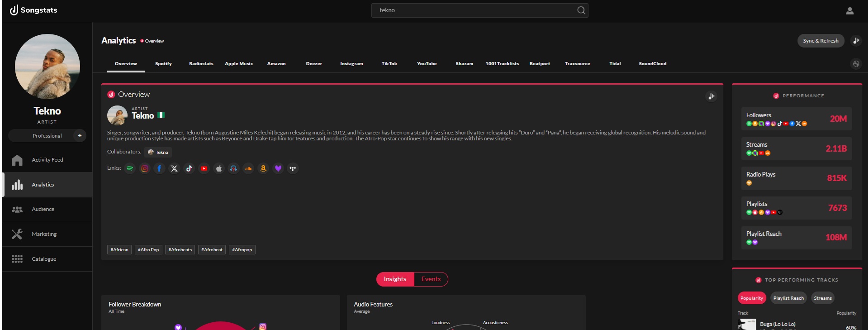Select the Amazon tab
868x330 pixels.
(276, 64)
